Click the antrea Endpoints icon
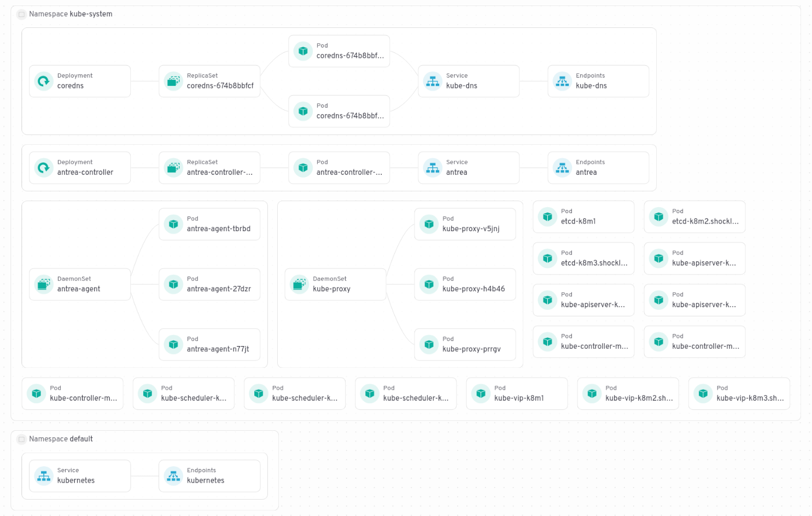Viewport: 812px width, 516px height. [562, 168]
